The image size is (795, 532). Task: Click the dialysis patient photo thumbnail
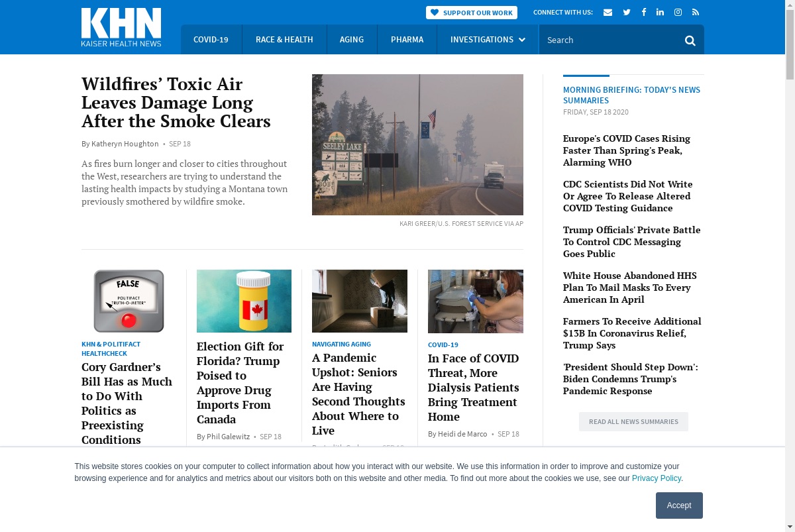pyautogui.click(x=476, y=301)
